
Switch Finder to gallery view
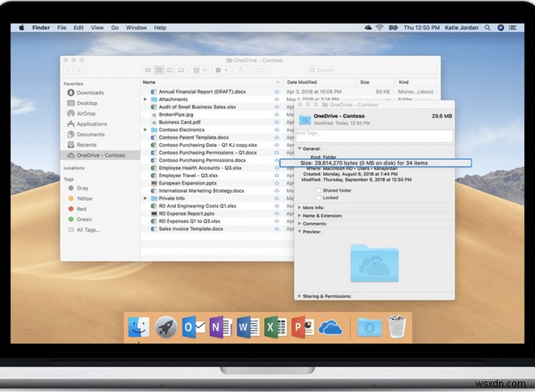click(x=181, y=70)
